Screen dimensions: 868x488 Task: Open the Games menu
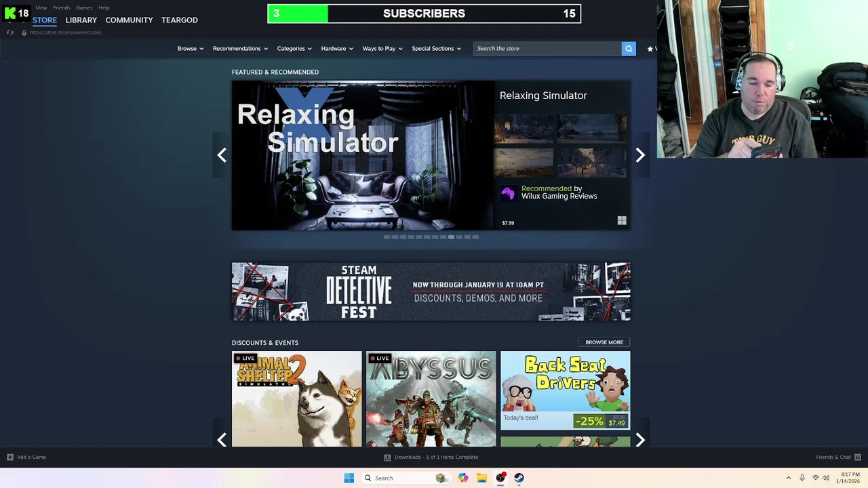84,7
